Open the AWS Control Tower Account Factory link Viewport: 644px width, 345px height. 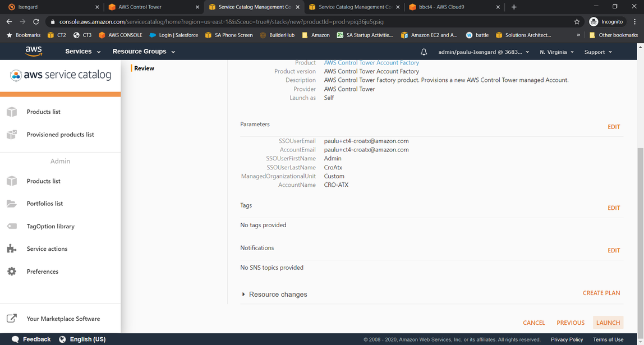click(371, 63)
